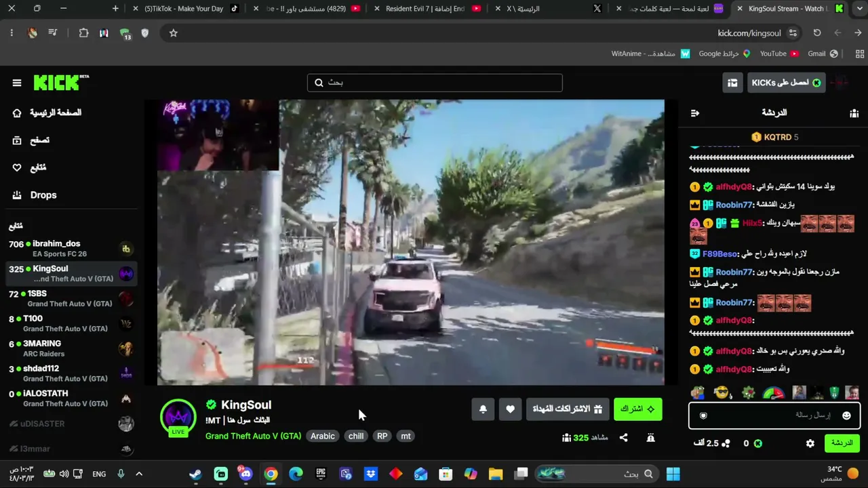The height and width of the screenshot is (488, 868).
Task: Open the 3MARING ARC Raiders channel
Action: [x=71, y=348]
